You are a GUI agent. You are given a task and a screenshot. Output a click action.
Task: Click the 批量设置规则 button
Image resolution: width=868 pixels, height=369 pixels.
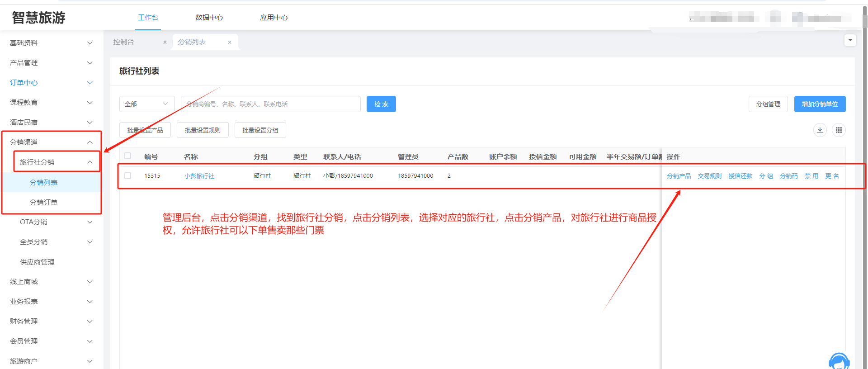pyautogui.click(x=203, y=130)
